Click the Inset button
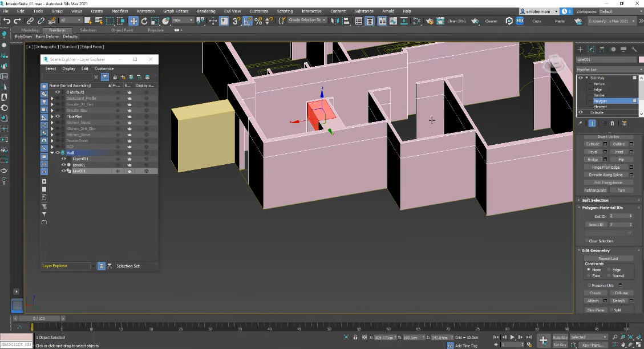This screenshot has height=349, width=644. tap(619, 152)
